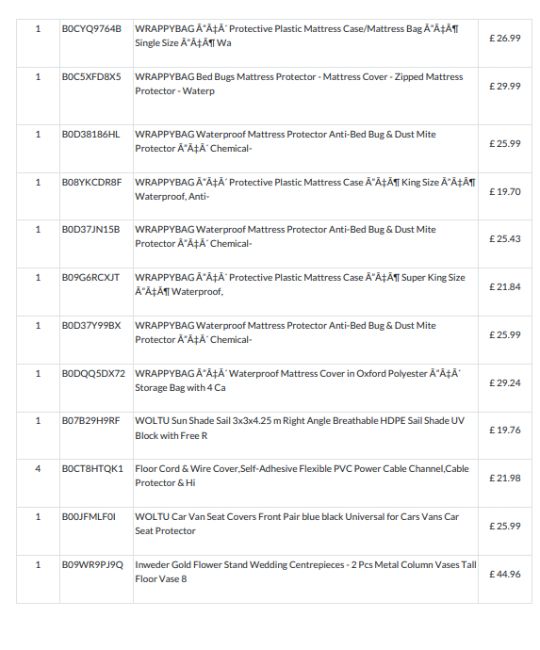Click ASIN B0CT8HTQK1

tap(92, 469)
